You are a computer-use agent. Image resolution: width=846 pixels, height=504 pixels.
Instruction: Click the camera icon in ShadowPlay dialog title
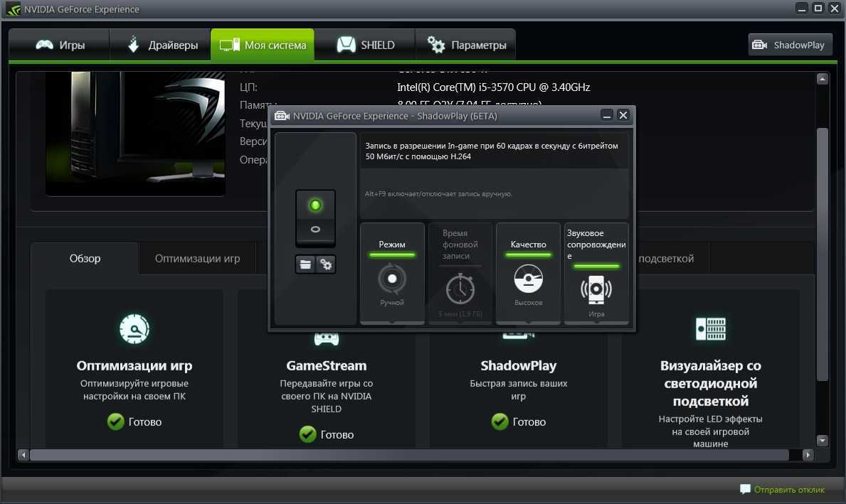click(x=282, y=116)
